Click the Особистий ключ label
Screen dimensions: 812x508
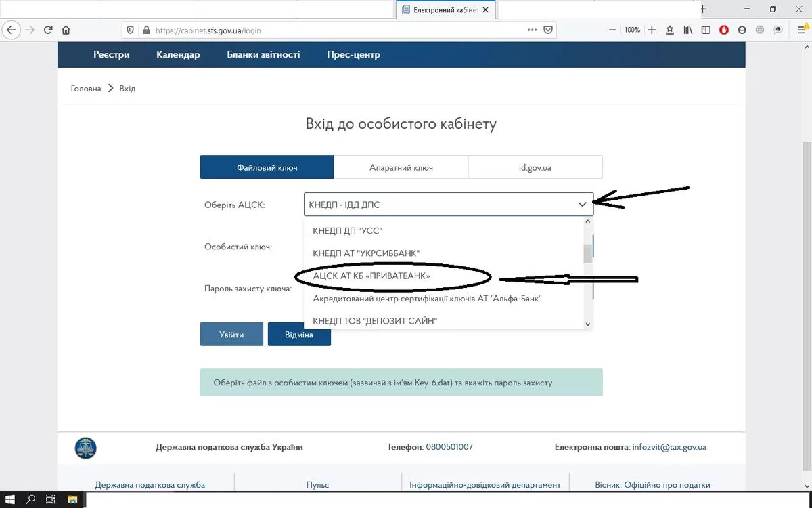coord(238,247)
